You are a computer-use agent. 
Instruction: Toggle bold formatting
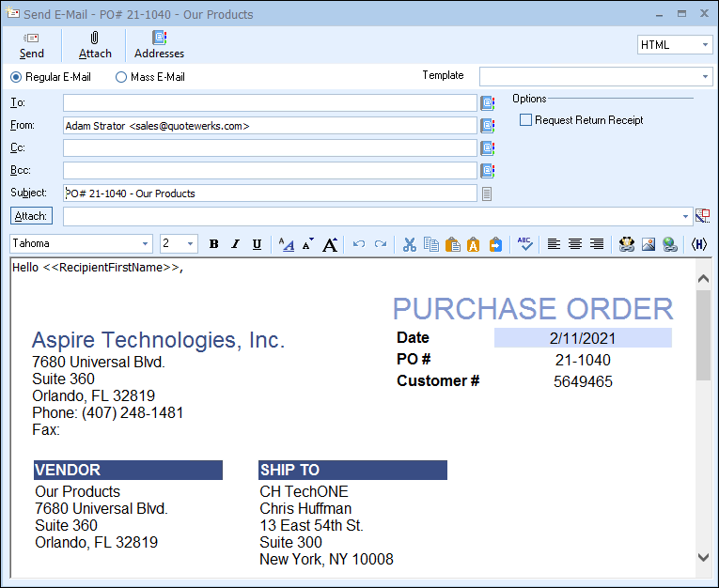214,244
